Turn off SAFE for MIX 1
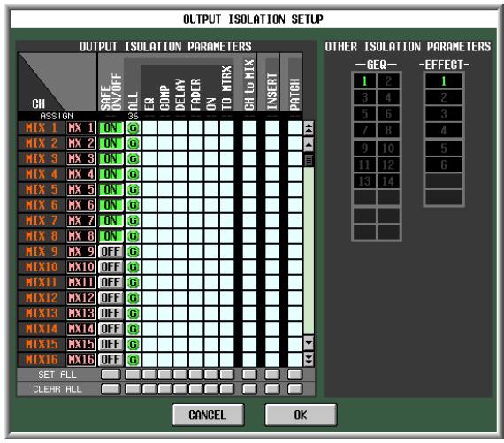504x443 pixels. (111, 128)
